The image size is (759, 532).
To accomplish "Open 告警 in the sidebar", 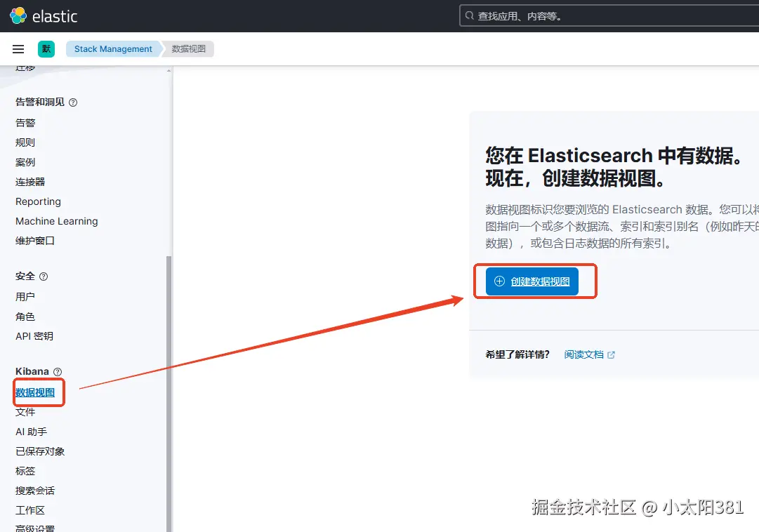I will pyautogui.click(x=25, y=123).
